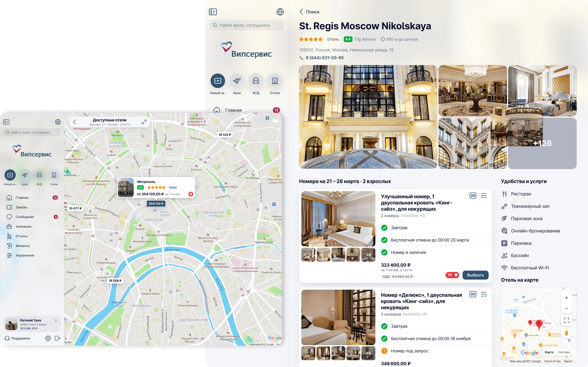Viewport: 588px width, 367px height.
Task: Open 'Заказы' in the map window sidebar
Action: [32, 207]
